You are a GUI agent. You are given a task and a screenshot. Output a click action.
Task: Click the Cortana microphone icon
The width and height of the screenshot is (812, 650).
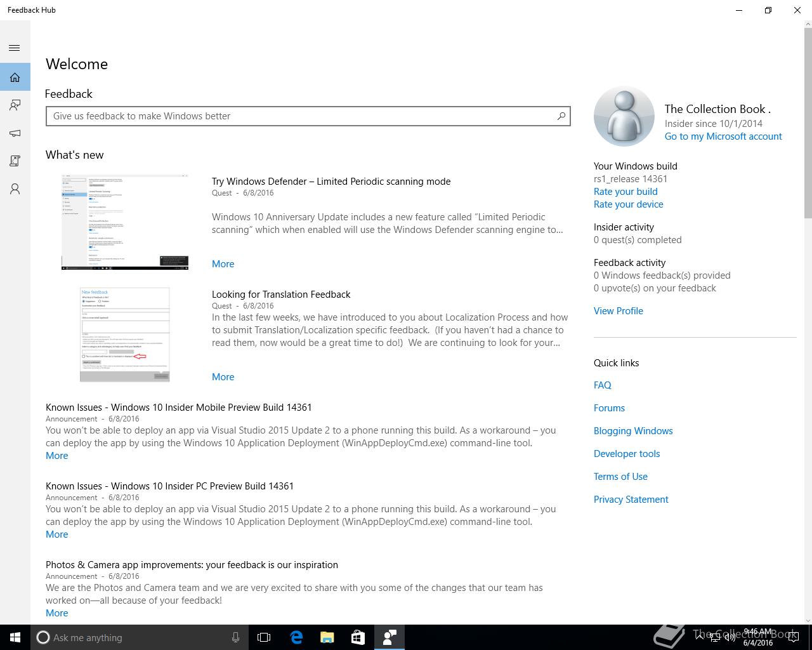(235, 637)
